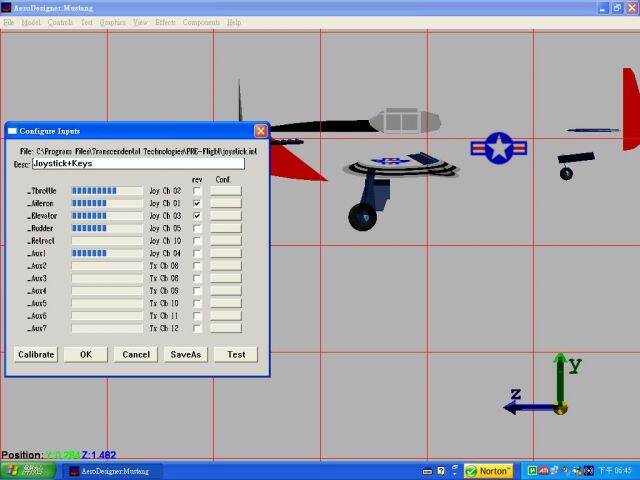Click the Test button in dialog
Image resolution: width=640 pixels, height=480 pixels.
236,354
